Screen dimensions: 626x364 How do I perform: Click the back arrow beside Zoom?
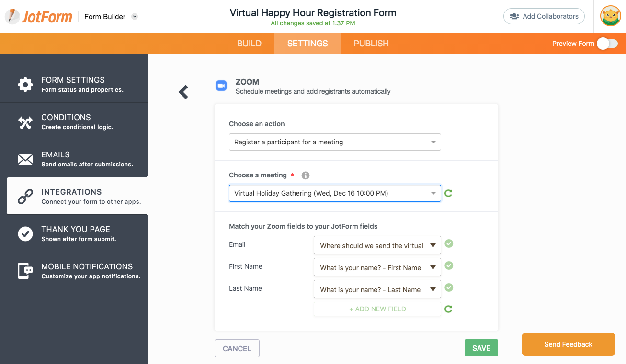[x=183, y=92]
